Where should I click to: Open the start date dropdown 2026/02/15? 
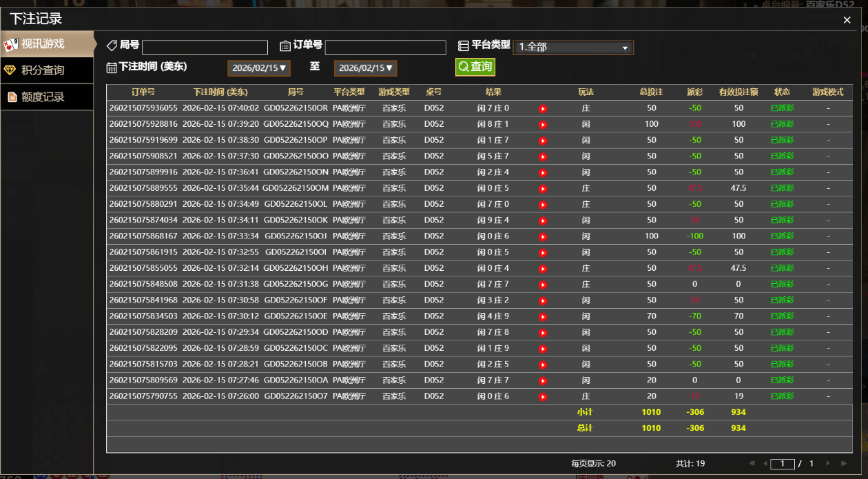coord(258,68)
